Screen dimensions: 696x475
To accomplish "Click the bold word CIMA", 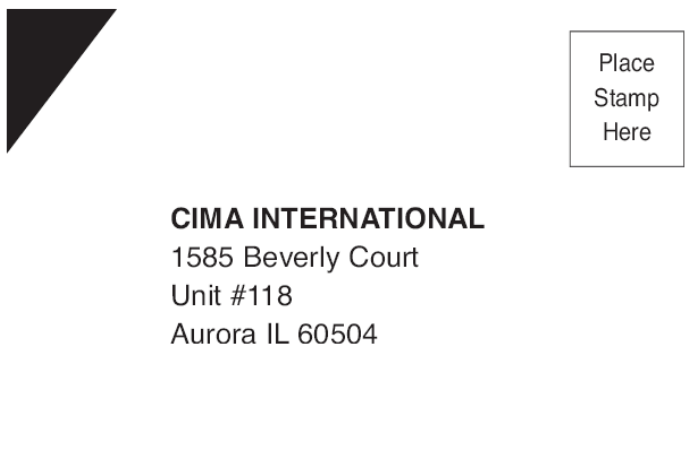I will pos(207,218).
